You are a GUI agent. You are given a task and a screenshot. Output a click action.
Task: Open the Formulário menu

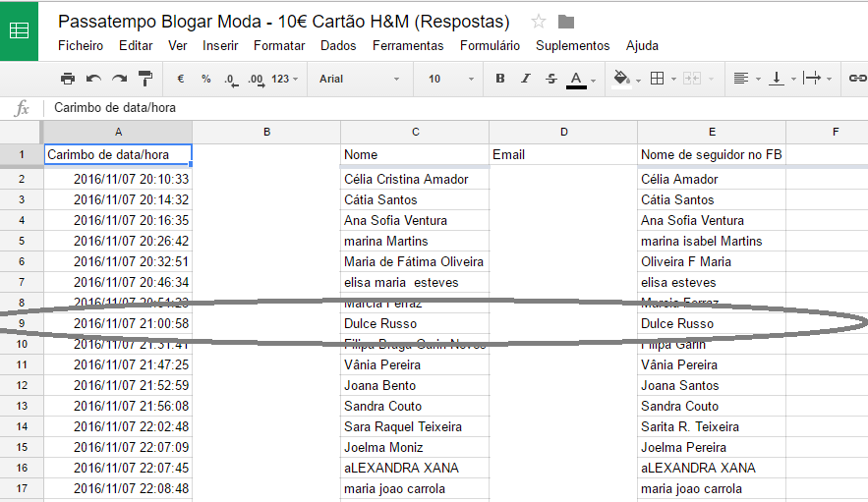(490, 46)
